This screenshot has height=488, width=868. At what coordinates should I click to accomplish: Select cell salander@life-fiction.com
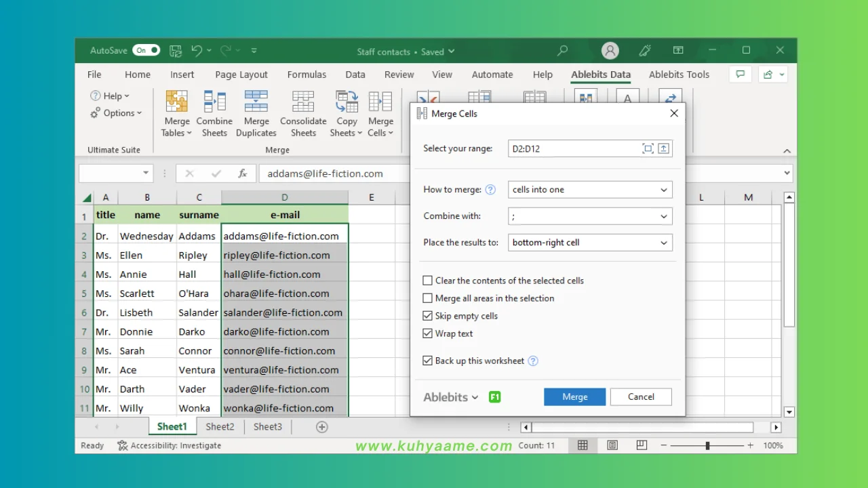284,312
